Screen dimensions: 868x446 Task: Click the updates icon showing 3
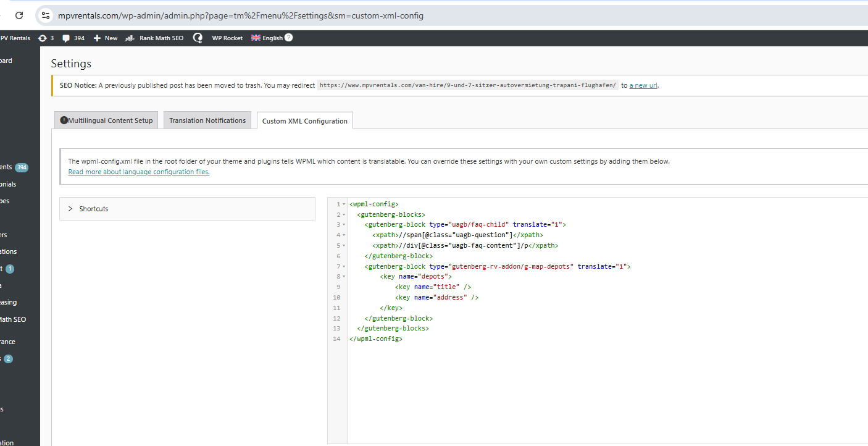[x=43, y=38]
